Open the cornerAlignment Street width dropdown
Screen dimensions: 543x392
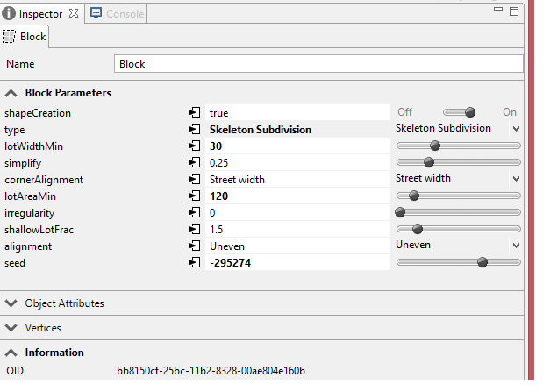457,179
